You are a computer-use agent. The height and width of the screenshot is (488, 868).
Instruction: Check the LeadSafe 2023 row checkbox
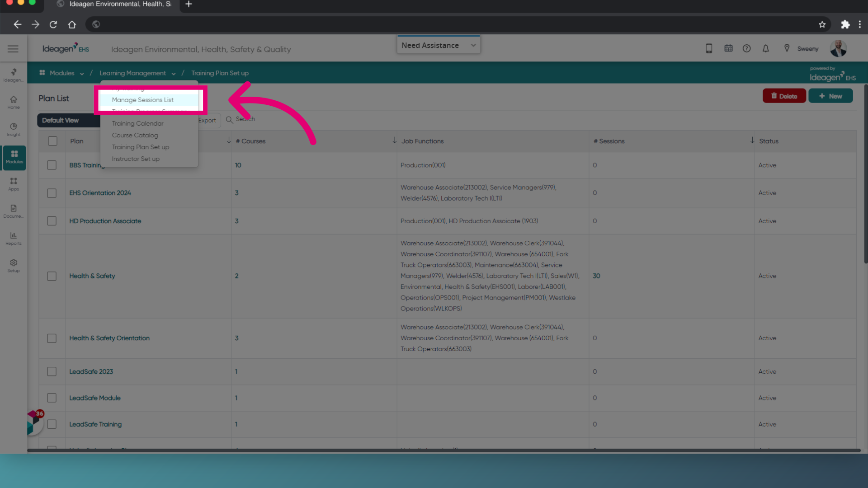tap(52, 371)
